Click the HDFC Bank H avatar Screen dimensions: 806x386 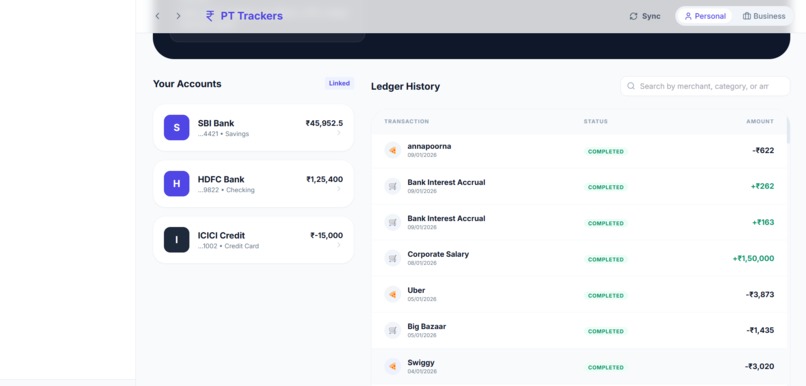click(177, 183)
